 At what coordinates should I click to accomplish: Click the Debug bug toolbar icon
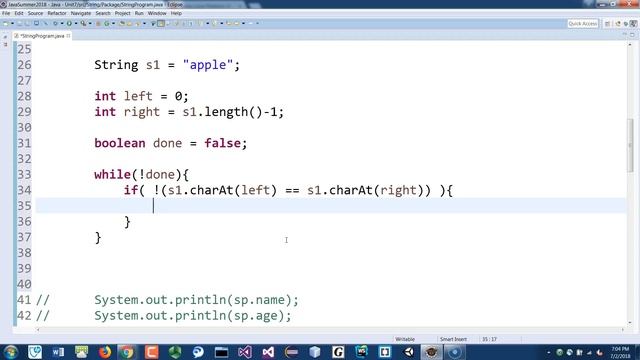(x=55, y=24)
